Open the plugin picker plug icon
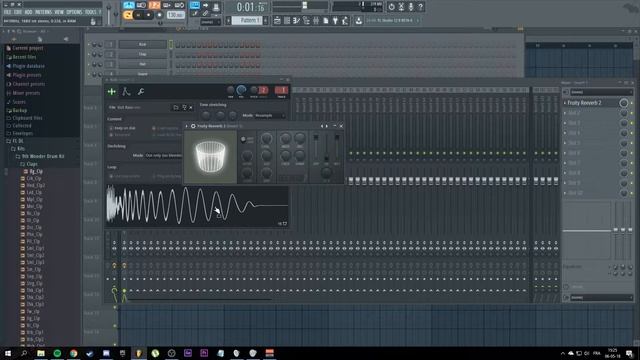The width and height of the screenshot is (640, 360). click(x=335, y=20)
